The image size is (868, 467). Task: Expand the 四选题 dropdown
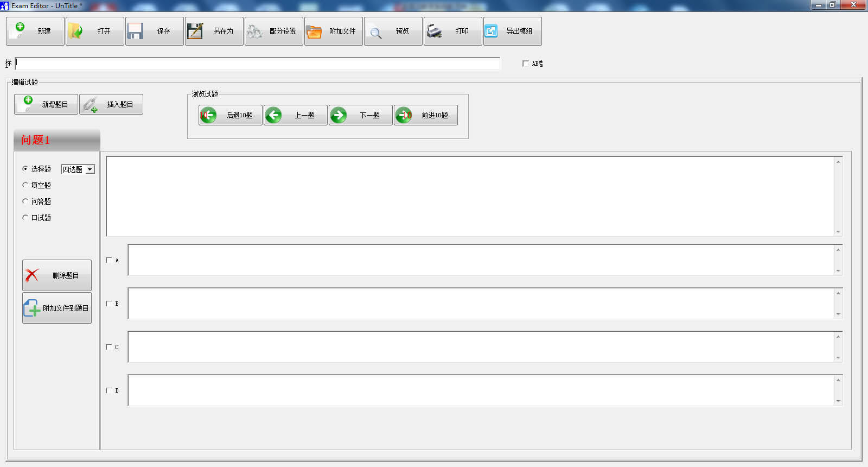[x=90, y=169]
